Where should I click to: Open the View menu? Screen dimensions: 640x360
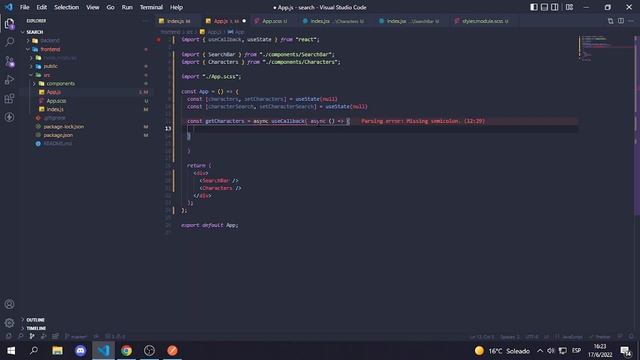pyautogui.click(x=93, y=7)
